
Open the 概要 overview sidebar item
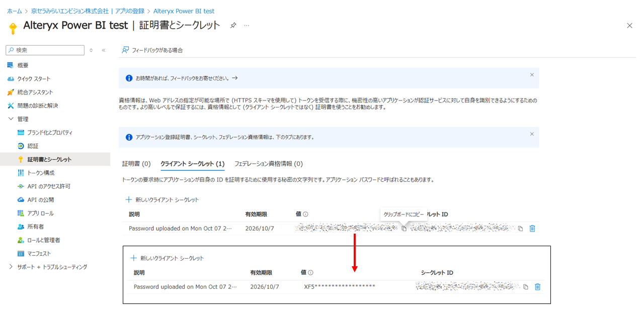(x=23, y=65)
